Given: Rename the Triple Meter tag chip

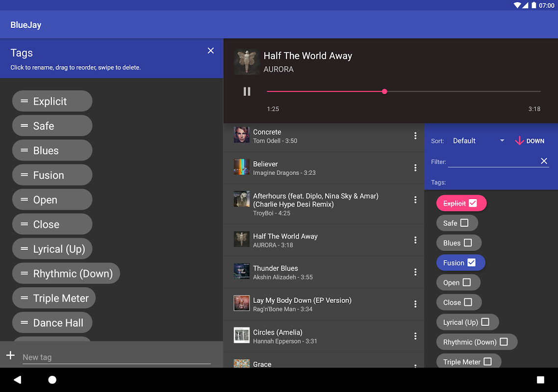Looking at the screenshot, I should point(61,298).
